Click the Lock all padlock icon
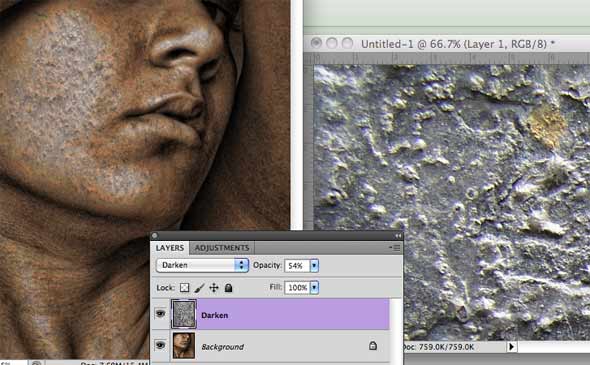This screenshot has height=365, width=590. 228,288
